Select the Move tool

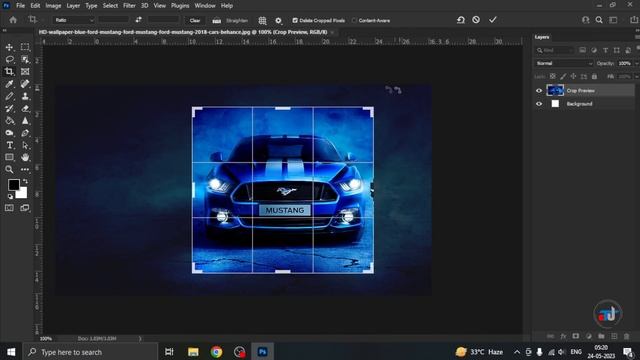click(9, 47)
